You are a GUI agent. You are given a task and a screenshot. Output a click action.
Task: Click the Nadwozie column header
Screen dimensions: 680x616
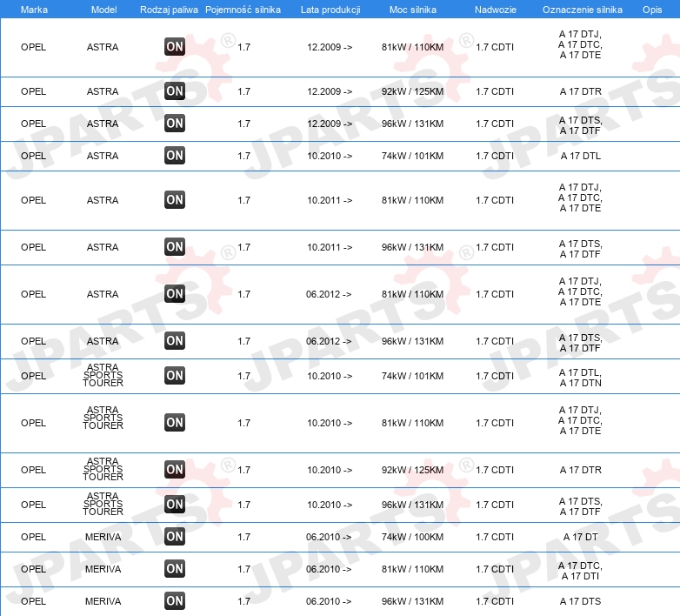coord(496,10)
